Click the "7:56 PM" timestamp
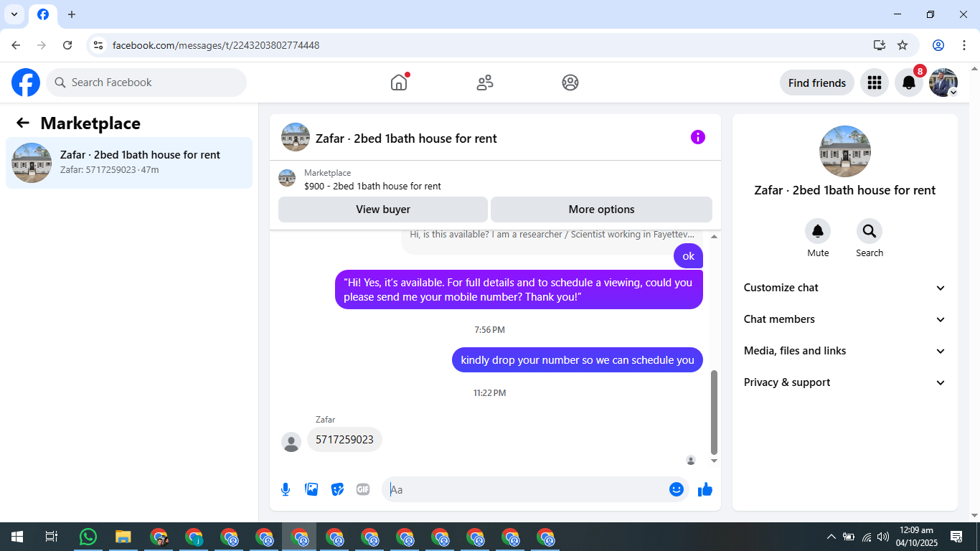 pyautogui.click(x=490, y=330)
